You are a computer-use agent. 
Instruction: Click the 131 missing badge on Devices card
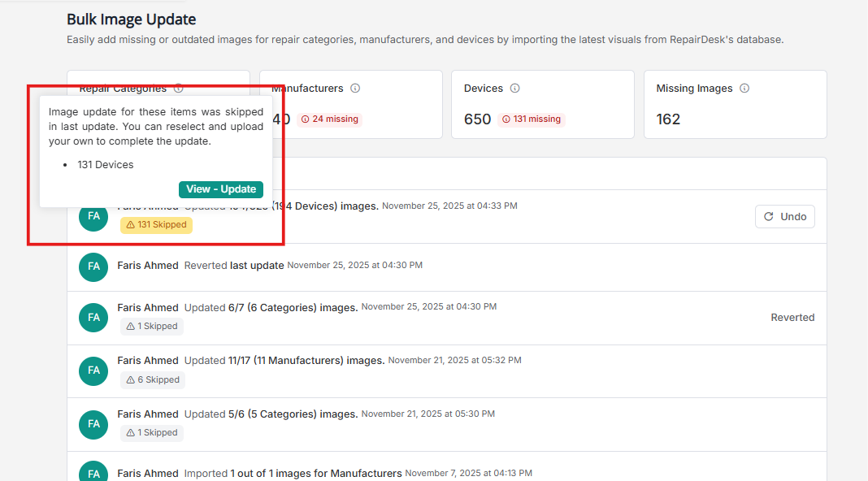[x=532, y=119]
